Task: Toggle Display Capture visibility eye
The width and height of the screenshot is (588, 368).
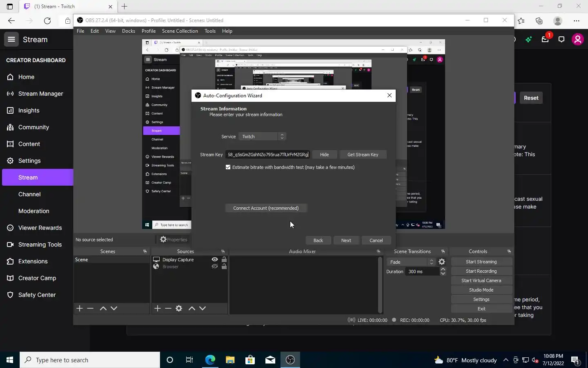Action: 215,259
